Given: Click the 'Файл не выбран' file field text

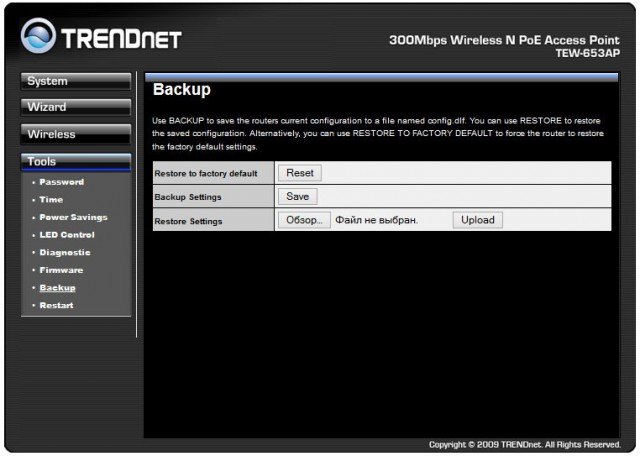Looking at the screenshot, I should [376, 220].
